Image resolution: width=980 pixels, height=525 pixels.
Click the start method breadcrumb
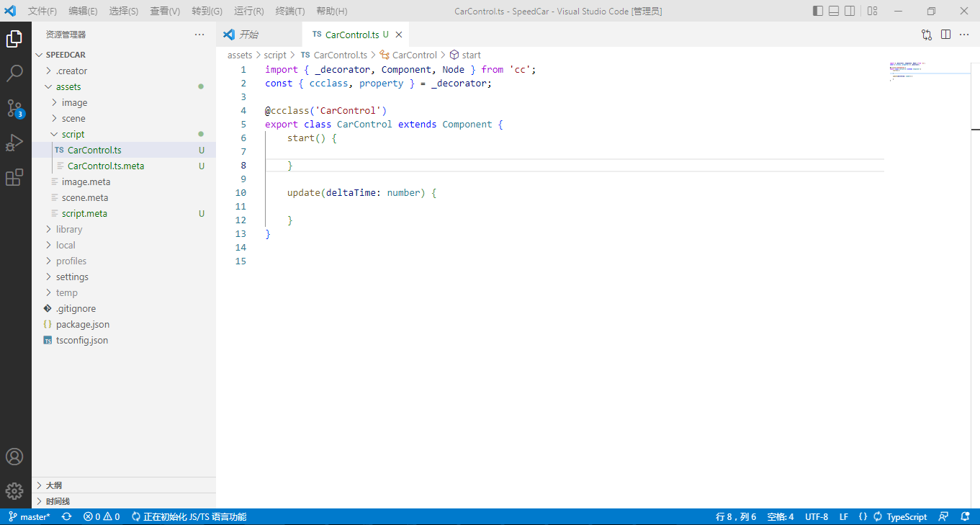(x=465, y=55)
